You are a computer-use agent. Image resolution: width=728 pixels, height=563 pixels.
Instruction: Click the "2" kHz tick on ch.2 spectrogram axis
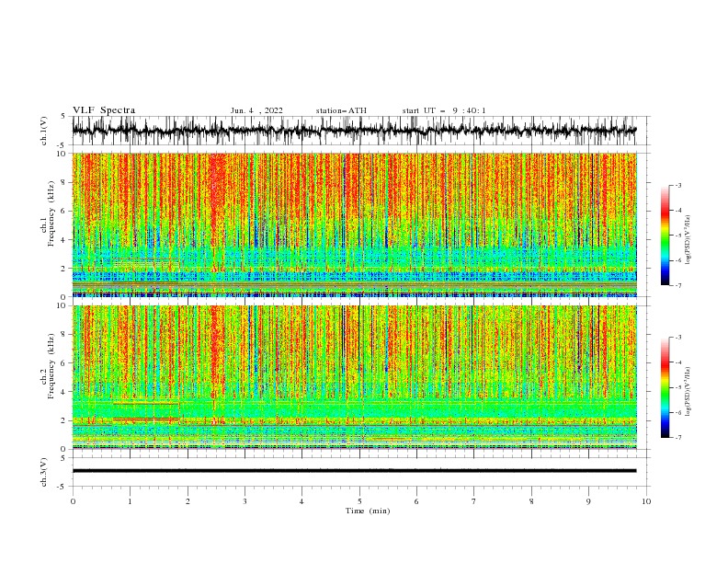click(64, 420)
